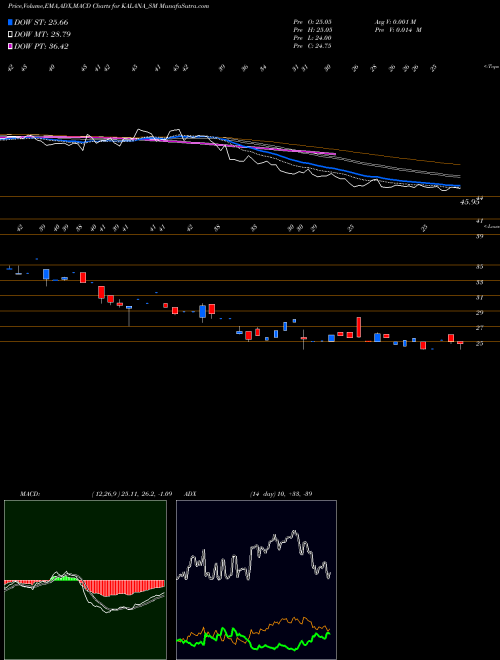Click the last red candlestick on the right
Viewport: 500px width, 660px height.
(460, 344)
